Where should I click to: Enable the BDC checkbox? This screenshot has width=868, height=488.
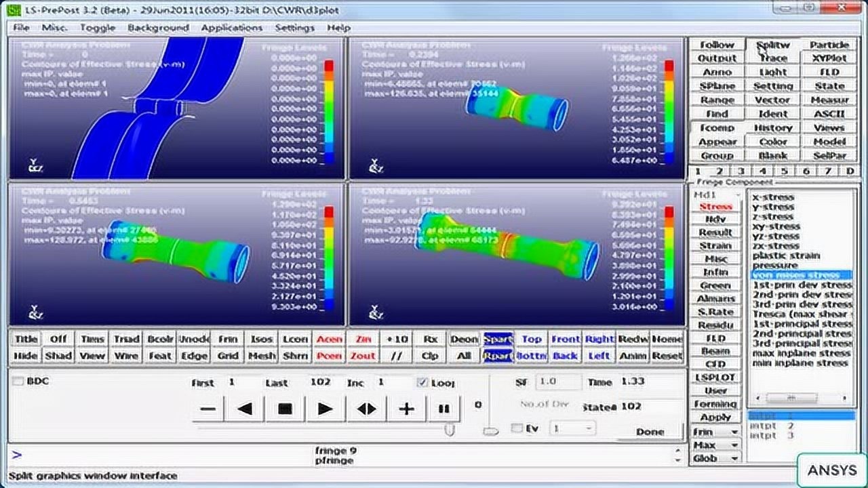(19, 382)
